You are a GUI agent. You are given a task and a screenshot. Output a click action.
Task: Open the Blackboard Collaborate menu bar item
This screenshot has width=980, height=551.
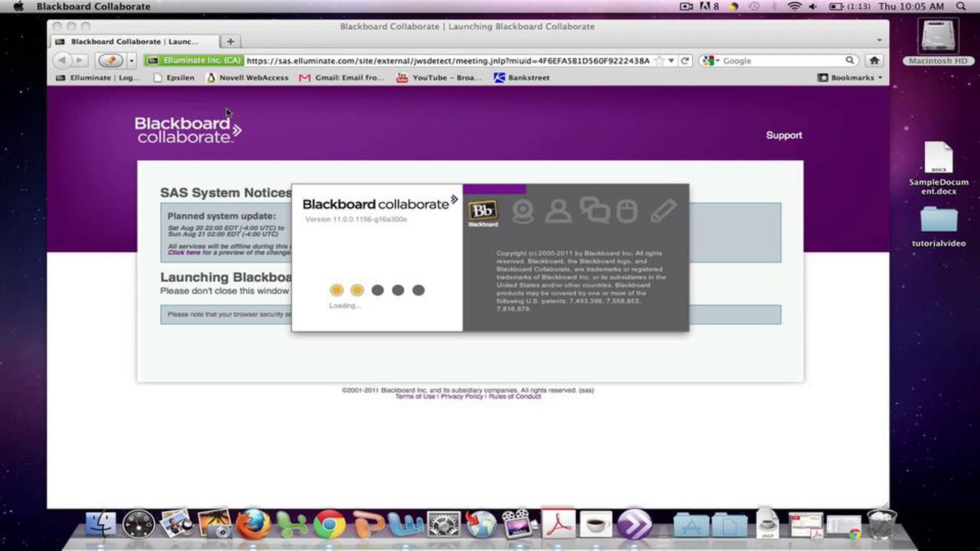point(94,7)
